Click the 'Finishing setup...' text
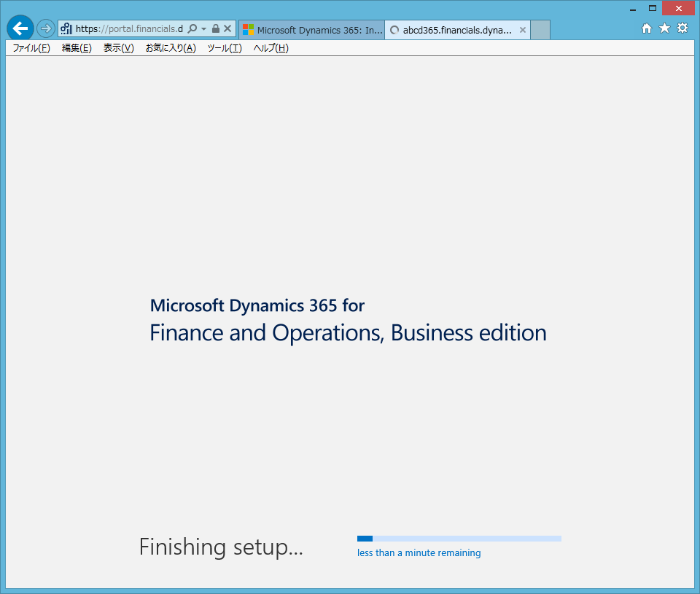Image resolution: width=700 pixels, height=594 pixels. (x=221, y=547)
